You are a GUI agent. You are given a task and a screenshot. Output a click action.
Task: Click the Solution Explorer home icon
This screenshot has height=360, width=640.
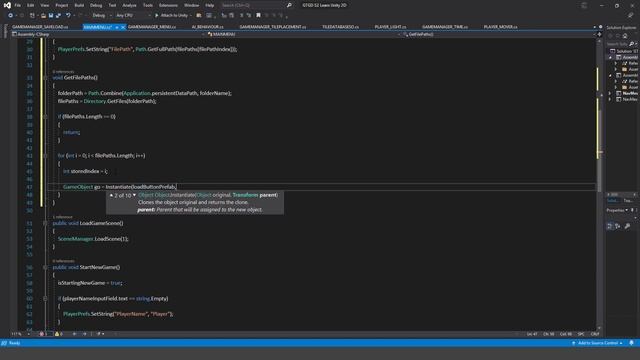(x=625, y=36)
